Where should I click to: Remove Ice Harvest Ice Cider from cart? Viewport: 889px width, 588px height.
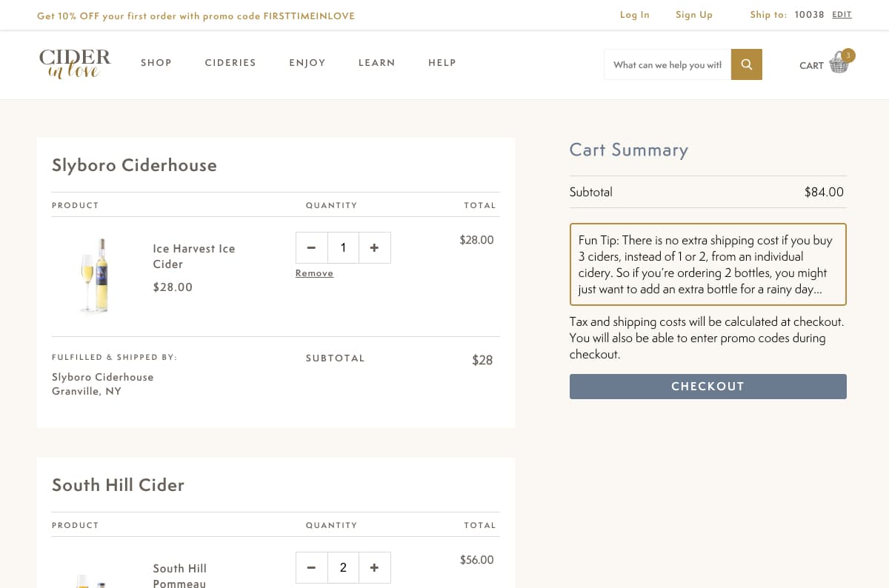314,273
